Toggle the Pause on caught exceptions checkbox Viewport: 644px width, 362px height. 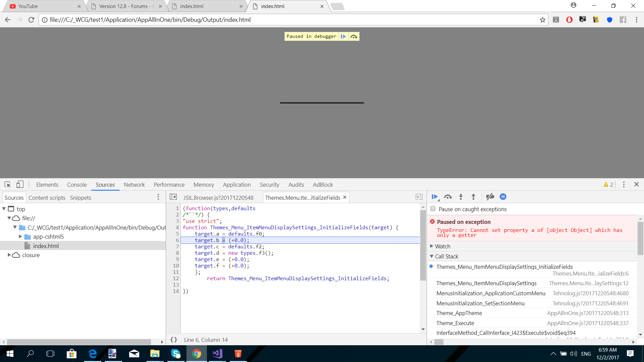(433, 208)
